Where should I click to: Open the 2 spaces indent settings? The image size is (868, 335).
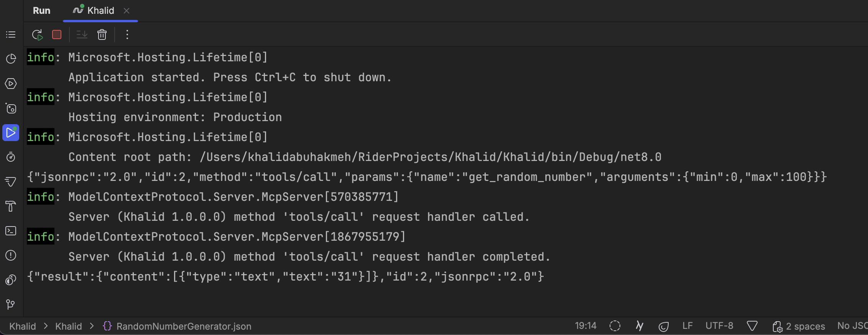pyautogui.click(x=799, y=326)
